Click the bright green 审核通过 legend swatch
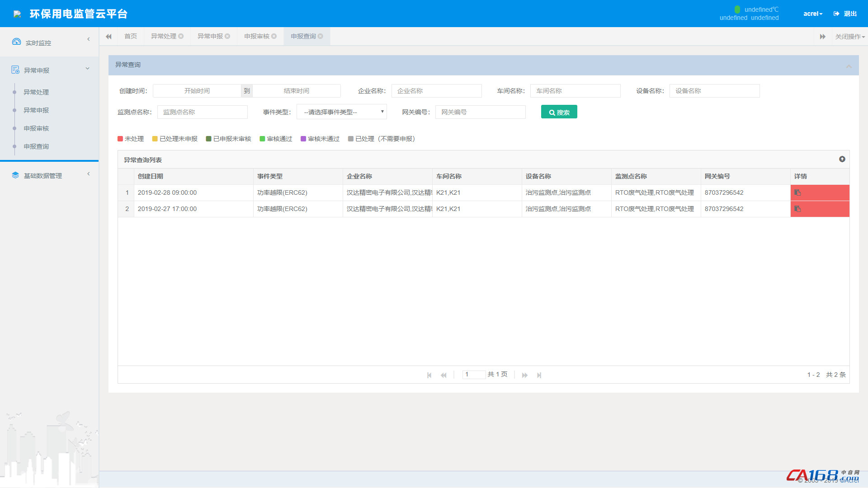 click(262, 139)
